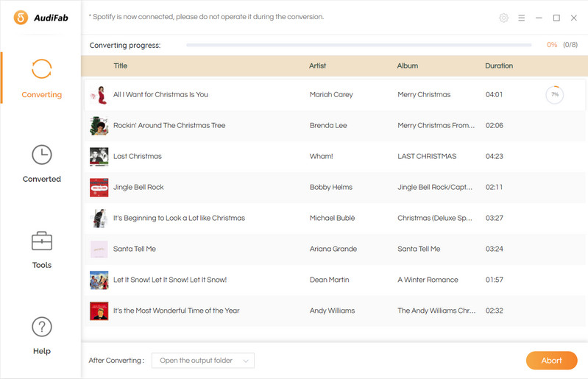Click artist Andy Williams
588x379 pixels.
pos(332,311)
